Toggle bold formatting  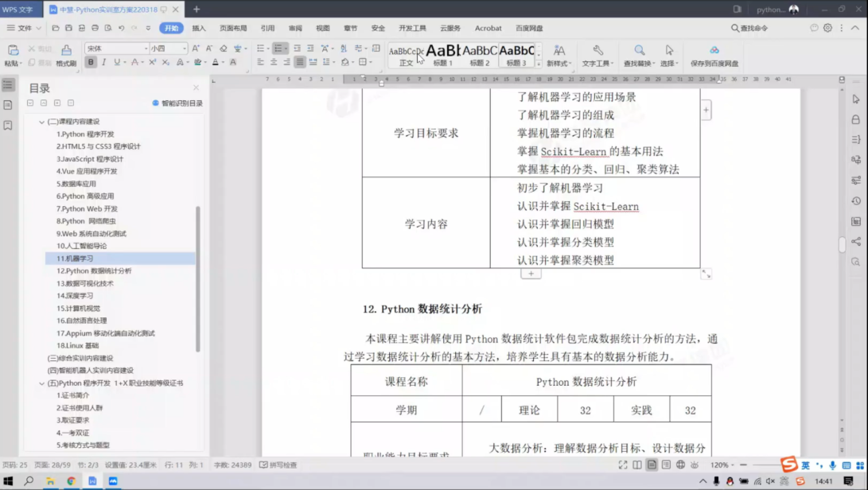pyautogui.click(x=91, y=63)
